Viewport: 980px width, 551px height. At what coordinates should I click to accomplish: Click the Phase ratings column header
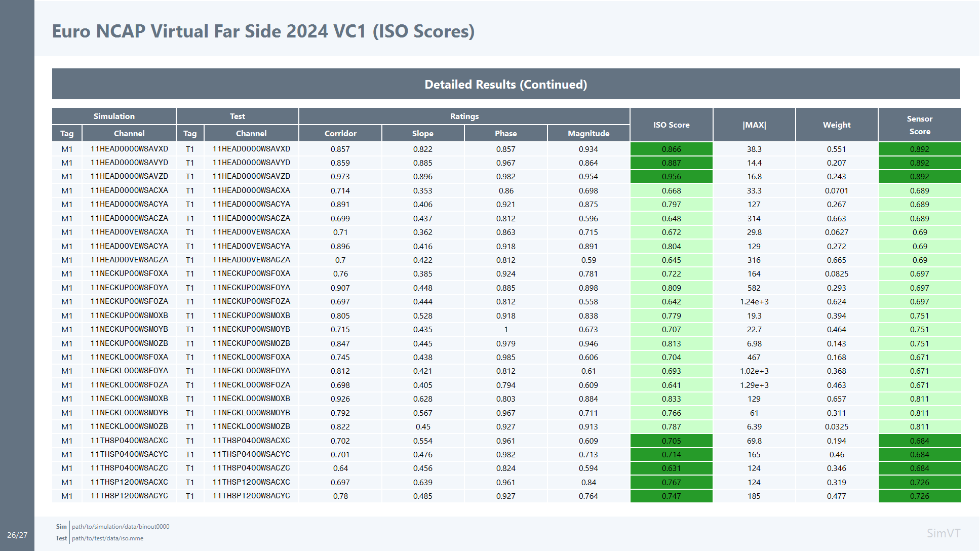tap(506, 133)
